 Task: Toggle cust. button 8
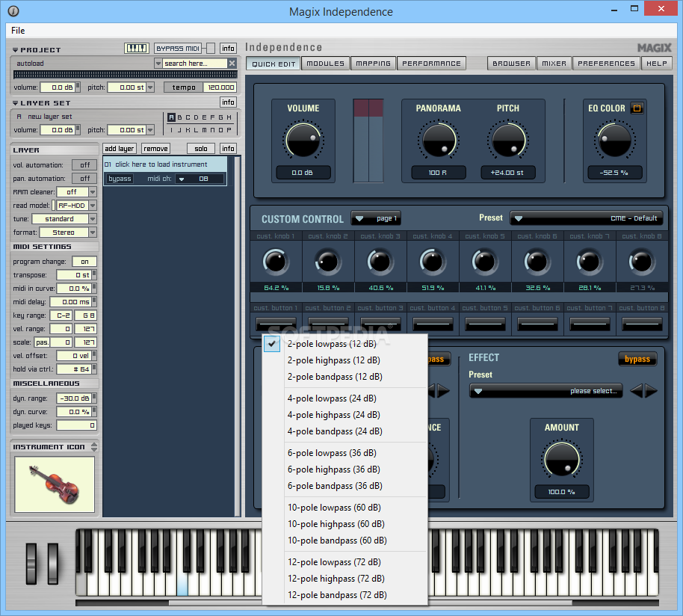[642, 324]
